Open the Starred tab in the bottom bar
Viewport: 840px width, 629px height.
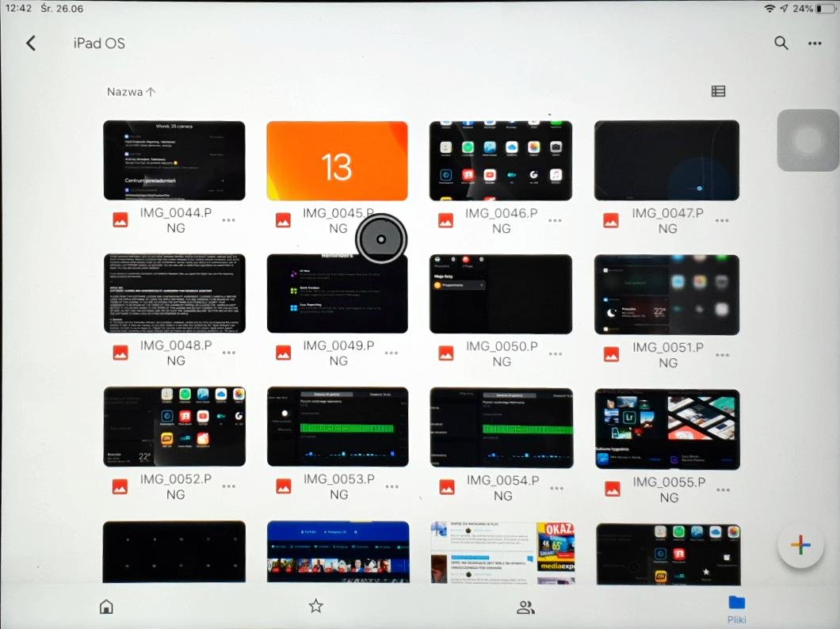pyautogui.click(x=316, y=606)
